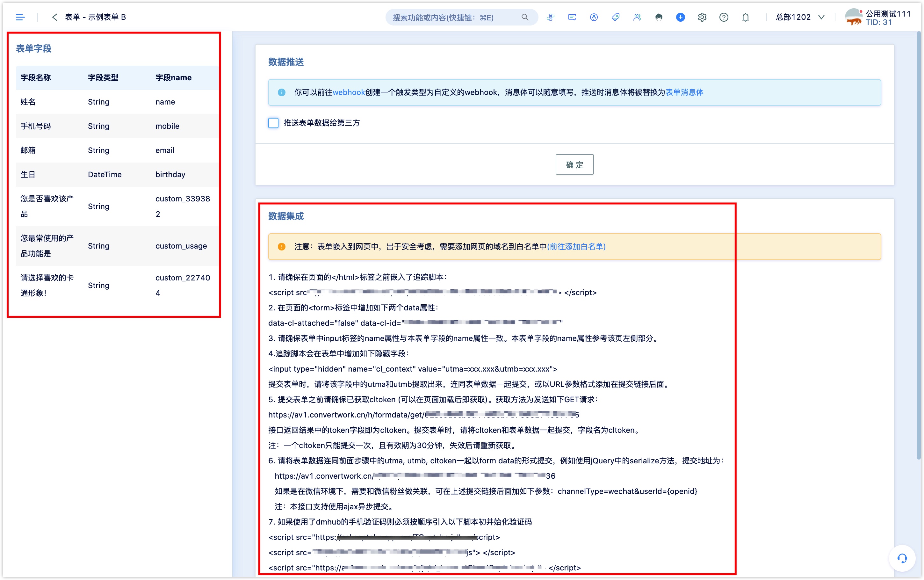Select the 姓名 field row cell
This screenshot has height=580, width=924.
point(28,102)
